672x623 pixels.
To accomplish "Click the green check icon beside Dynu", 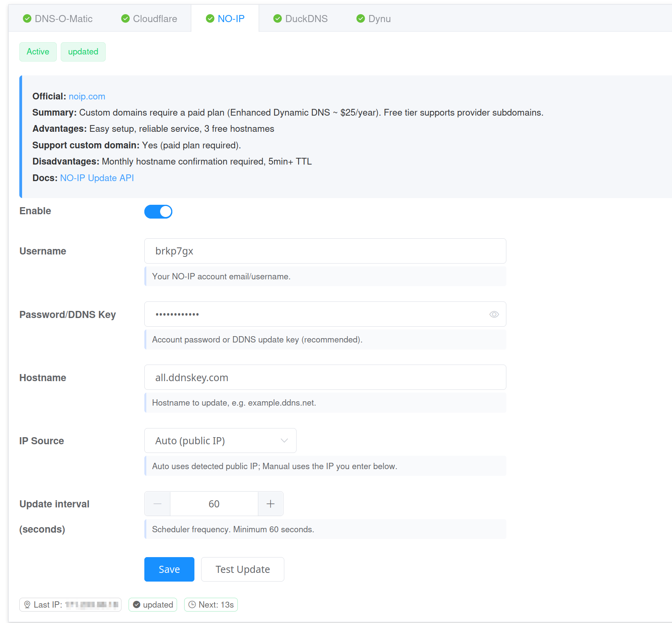I will pyautogui.click(x=360, y=19).
